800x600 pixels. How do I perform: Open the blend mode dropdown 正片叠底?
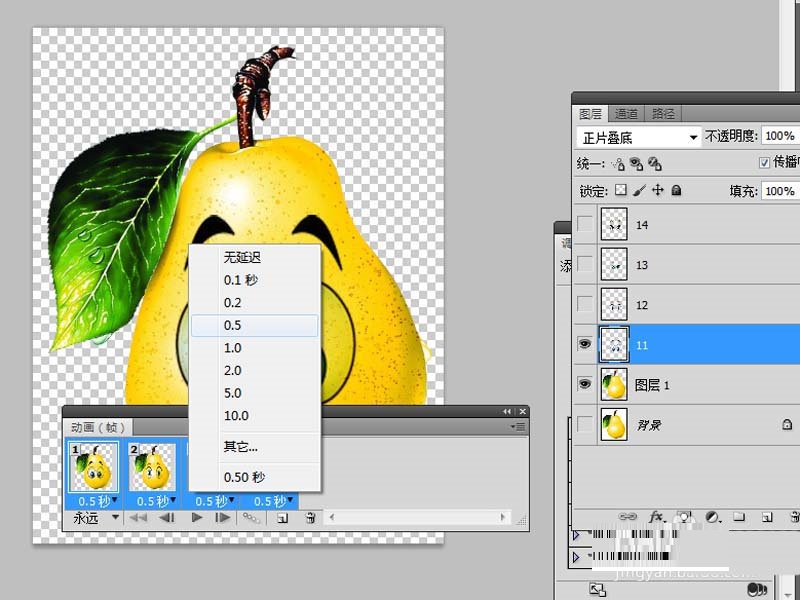(637, 136)
